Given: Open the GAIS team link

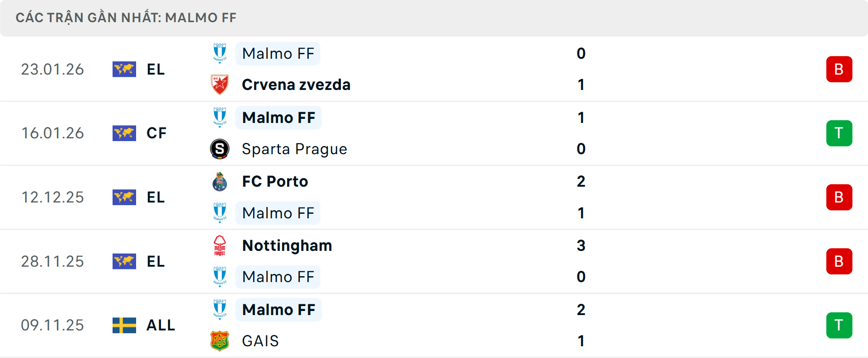Looking at the screenshot, I should pyautogui.click(x=260, y=341).
